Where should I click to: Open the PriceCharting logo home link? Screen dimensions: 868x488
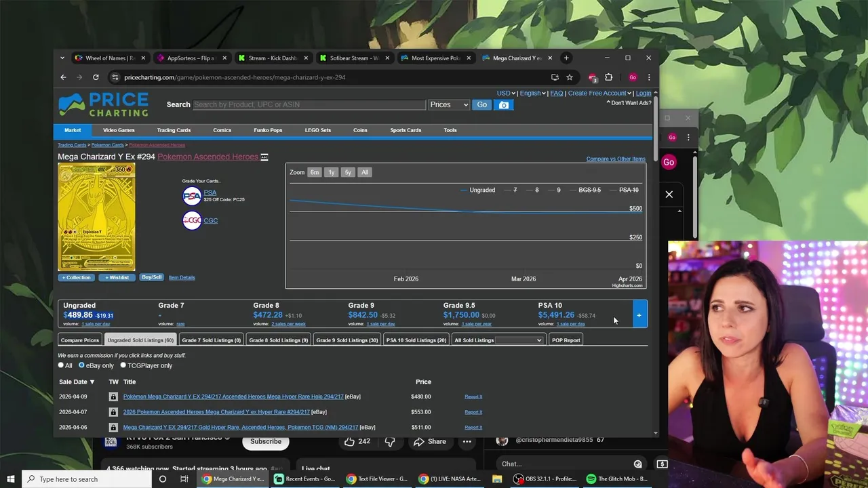coord(103,105)
